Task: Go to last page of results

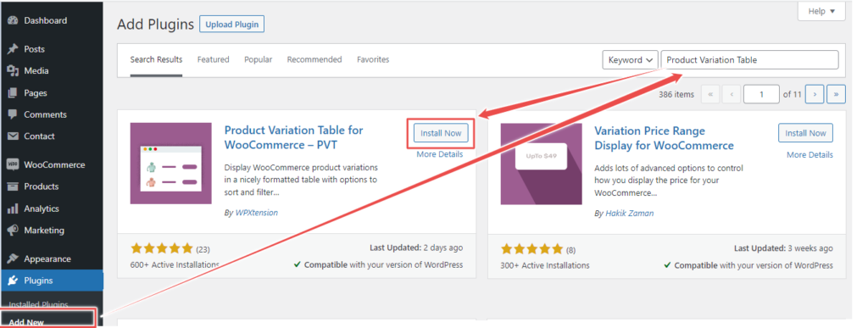Action: tap(836, 95)
